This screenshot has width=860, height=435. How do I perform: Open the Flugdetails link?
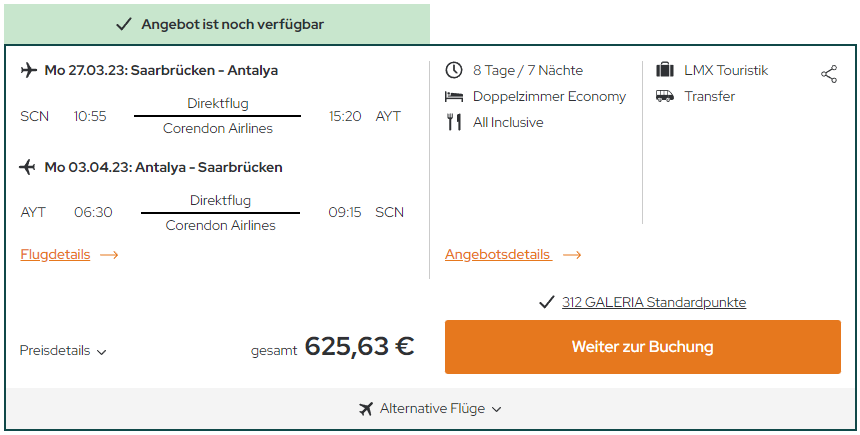point(55,255)
